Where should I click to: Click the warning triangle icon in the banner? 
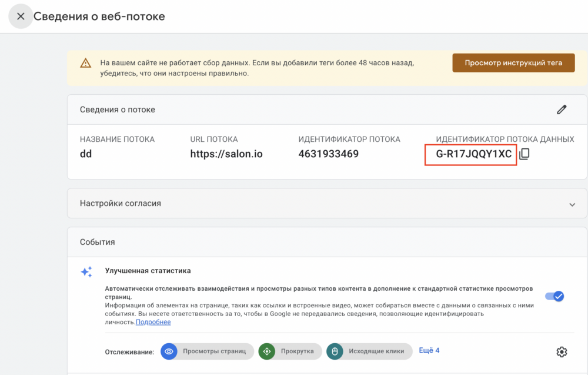pyautogui.click(x=86, y=63)
